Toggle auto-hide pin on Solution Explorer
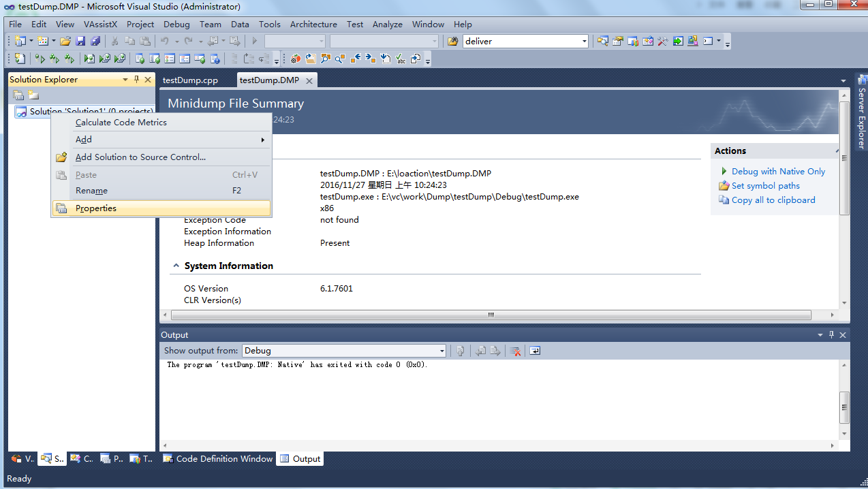The width and height of the screenshot is (868, 489). click(x=137, y=80)
